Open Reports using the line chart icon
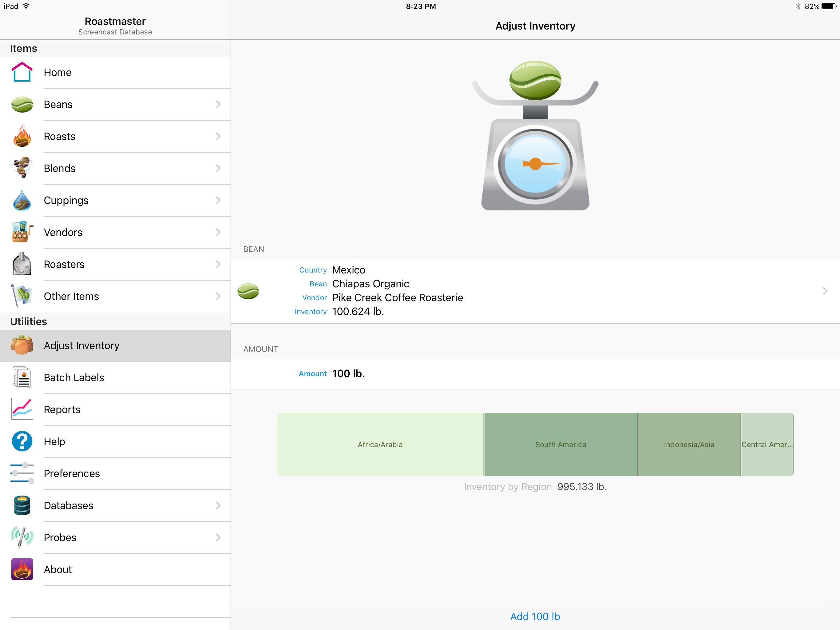This screenshot has height=630, width=840. tap(22, 409)
